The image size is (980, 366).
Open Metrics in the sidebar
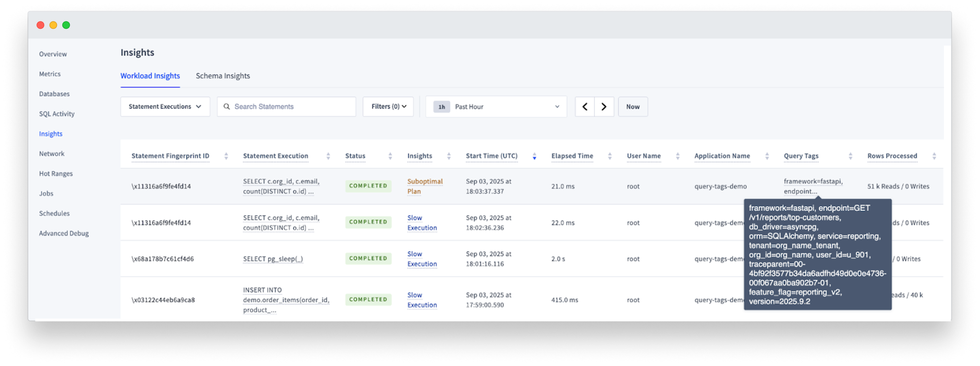[50, 74]
